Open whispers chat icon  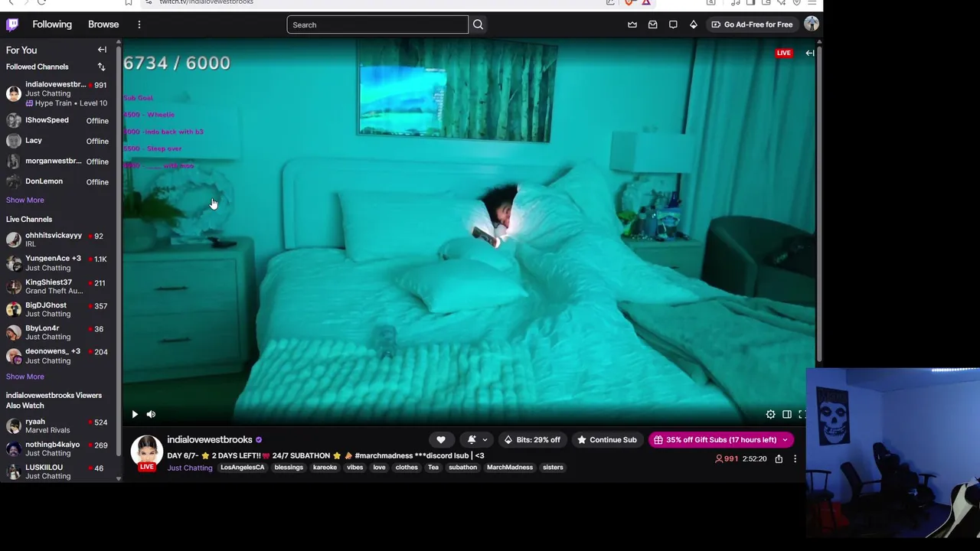[x=673, y=24]
